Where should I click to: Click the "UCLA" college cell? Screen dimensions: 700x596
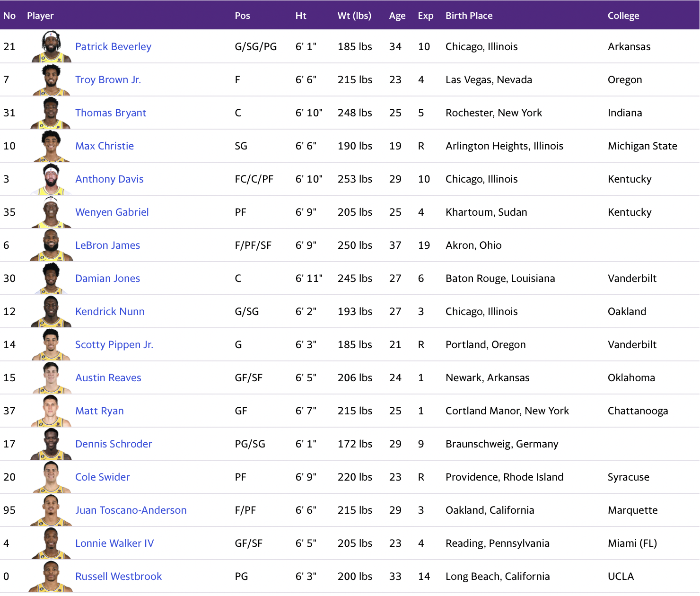pos(621,576)
